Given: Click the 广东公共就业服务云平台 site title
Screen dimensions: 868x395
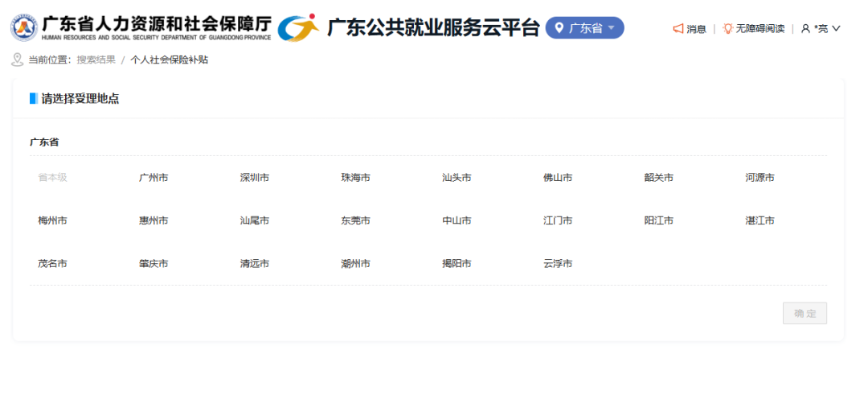Looking at the screenshot, I should [433, 27].
